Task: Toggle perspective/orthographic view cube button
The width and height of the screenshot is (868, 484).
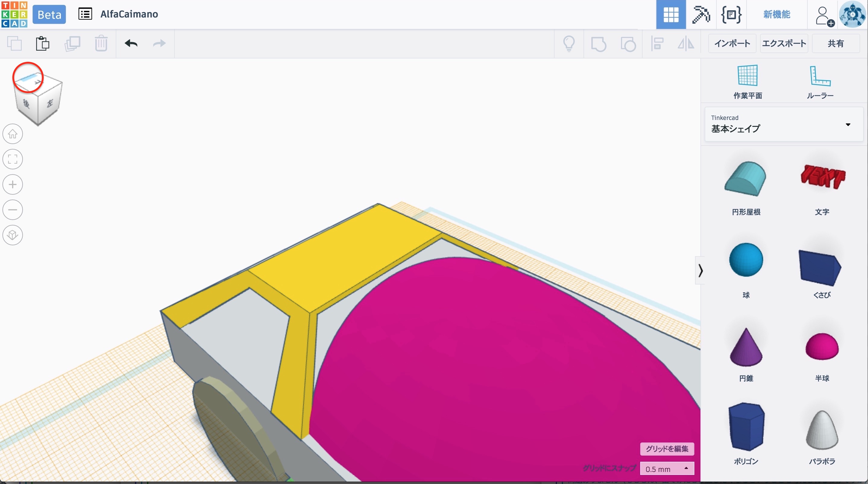Action: tap(13, 235)
